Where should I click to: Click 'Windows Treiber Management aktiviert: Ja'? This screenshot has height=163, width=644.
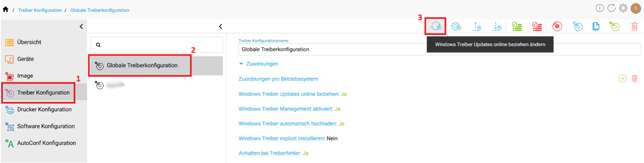click(x=290, y=109)
